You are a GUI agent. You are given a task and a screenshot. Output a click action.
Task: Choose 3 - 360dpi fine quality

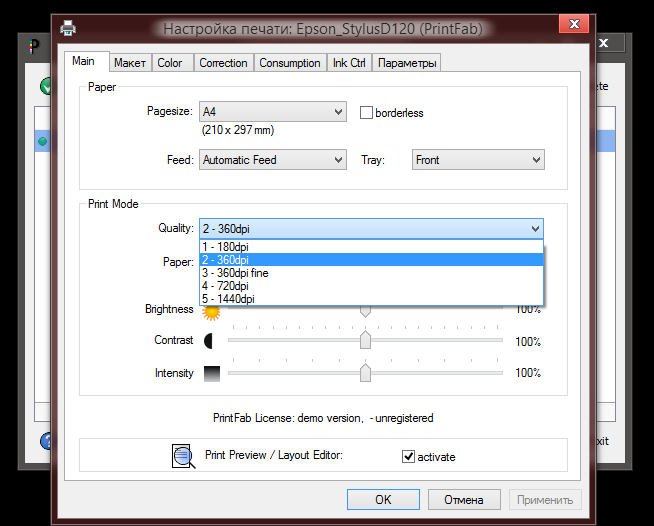coord(372,273)
